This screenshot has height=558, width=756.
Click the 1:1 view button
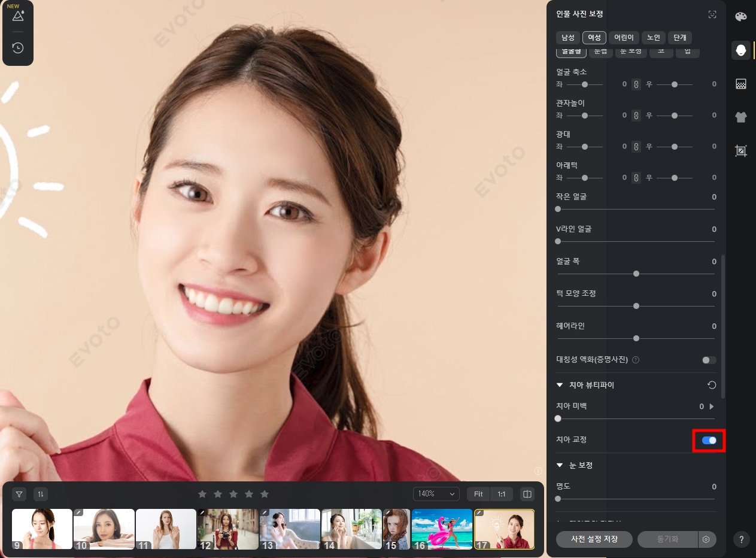point(502,494)
